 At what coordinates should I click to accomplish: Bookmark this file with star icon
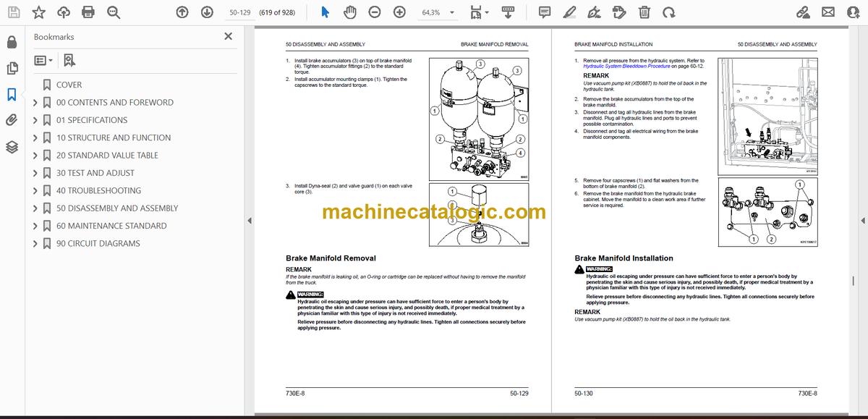38,12
